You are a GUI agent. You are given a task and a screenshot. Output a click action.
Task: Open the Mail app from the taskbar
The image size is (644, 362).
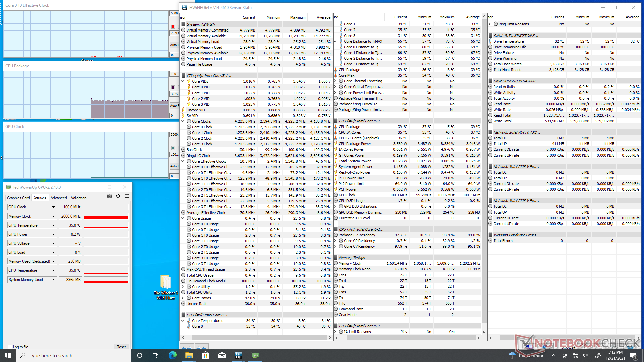222,355
